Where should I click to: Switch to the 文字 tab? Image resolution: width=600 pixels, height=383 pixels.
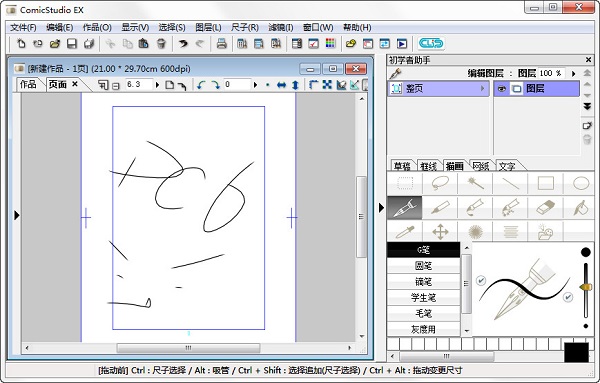click(x=507, y=166)
